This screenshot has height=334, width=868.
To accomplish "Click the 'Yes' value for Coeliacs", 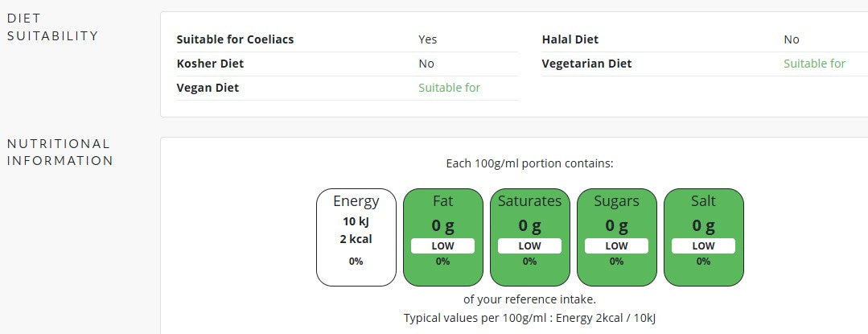I will point(427,39).
